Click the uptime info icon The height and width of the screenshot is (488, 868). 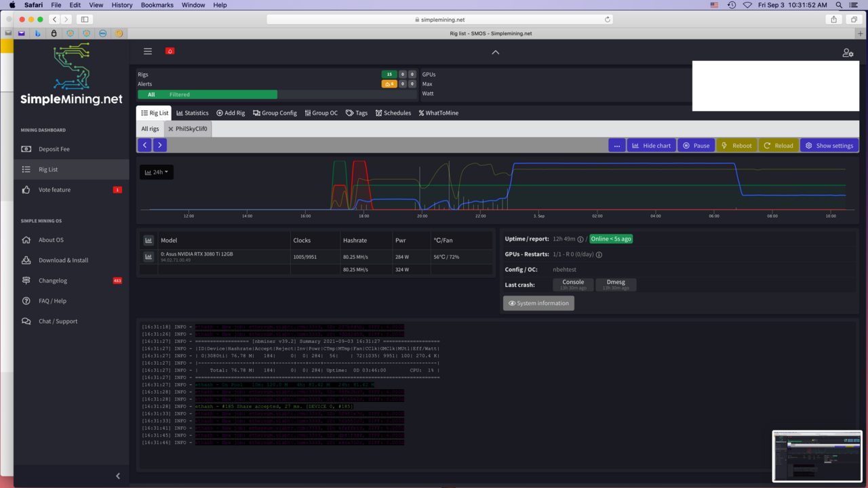pyautogui.click(x=580, y=239)
